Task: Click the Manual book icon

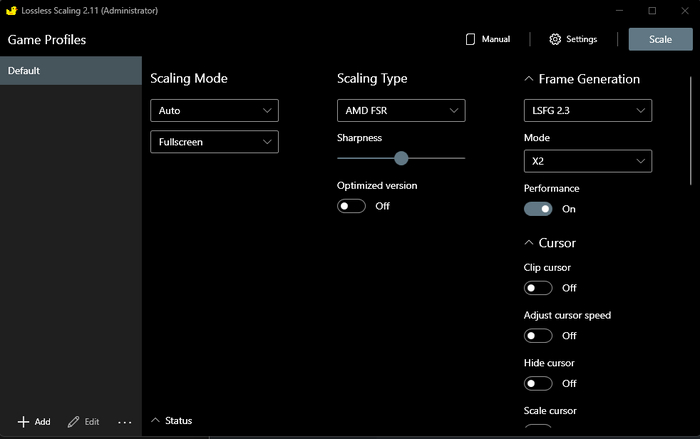Action: point(470,39)
